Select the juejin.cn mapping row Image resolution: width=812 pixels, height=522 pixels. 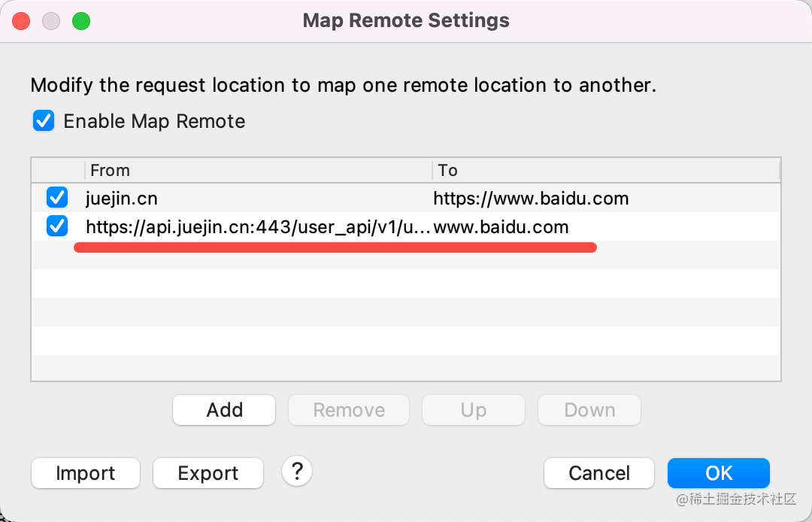coord(406,198)
